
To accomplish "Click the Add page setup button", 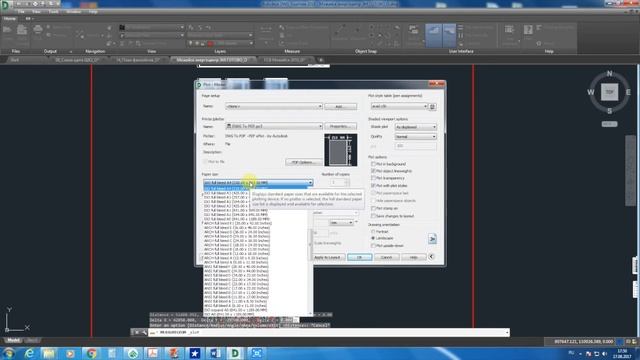I will pyautogui.click(x=340, y=107).
